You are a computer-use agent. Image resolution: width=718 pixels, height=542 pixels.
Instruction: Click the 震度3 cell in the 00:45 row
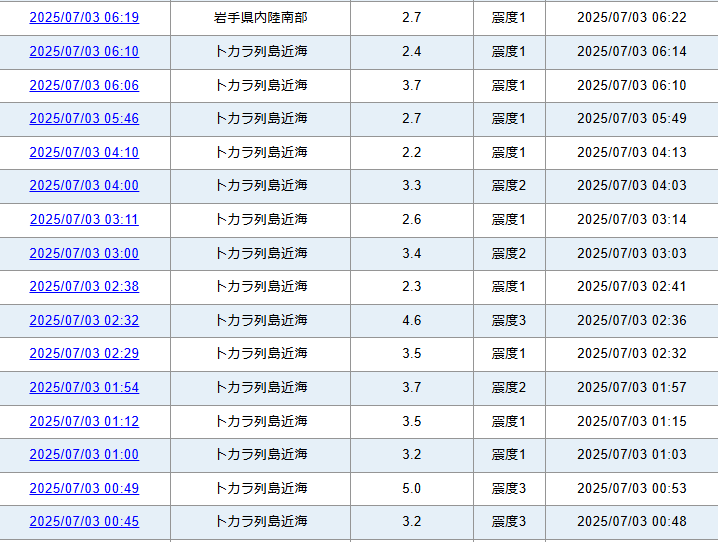(x=509, y=521)
